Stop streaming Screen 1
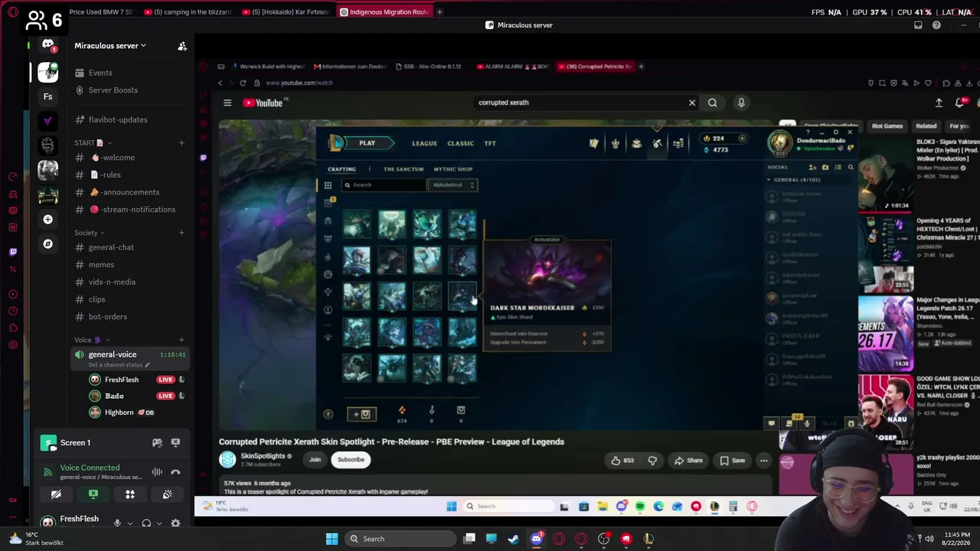Screen dimensions: 980x551 point(175,442)
